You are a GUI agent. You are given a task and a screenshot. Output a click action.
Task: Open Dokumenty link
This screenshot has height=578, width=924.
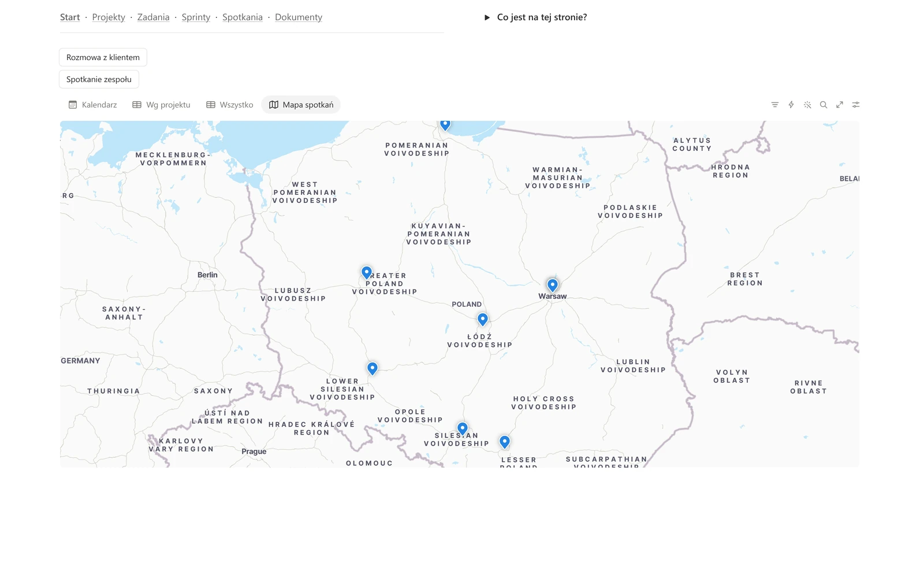click(x=299, y=17)
